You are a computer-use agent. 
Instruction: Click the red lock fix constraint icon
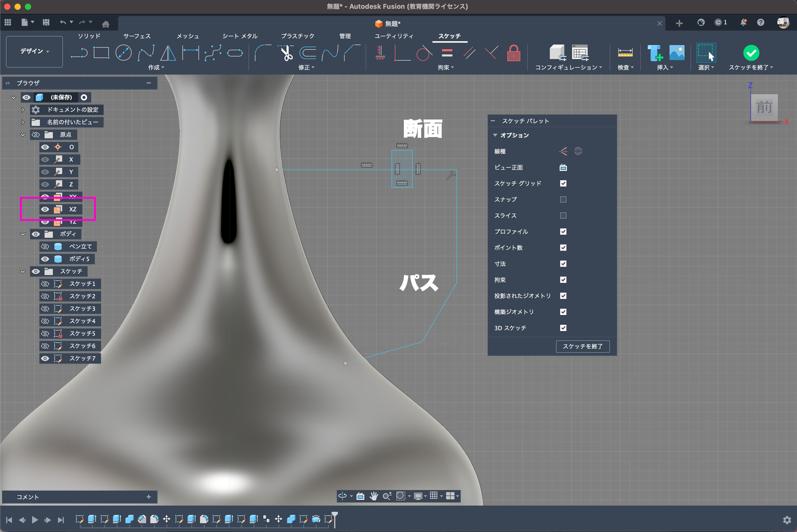pyautogui.click(x=513, y=53)
